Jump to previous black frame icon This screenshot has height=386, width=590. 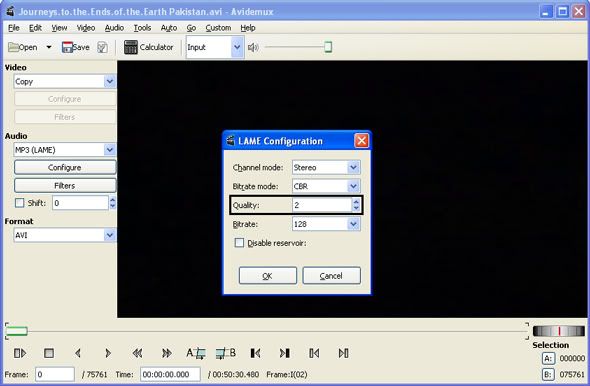[x=255, y=353]
